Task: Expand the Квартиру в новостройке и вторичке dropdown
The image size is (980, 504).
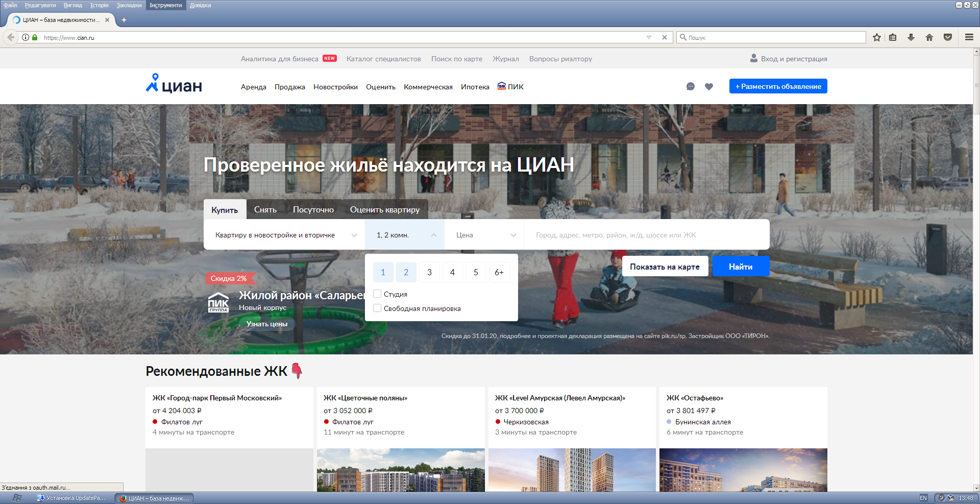Action: tap(284, 235)
